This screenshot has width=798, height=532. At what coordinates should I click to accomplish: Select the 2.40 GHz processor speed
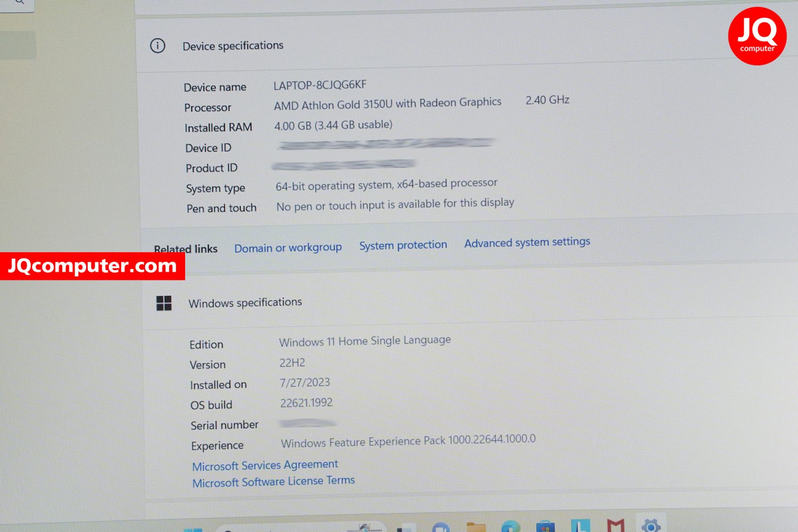(547, 100)
